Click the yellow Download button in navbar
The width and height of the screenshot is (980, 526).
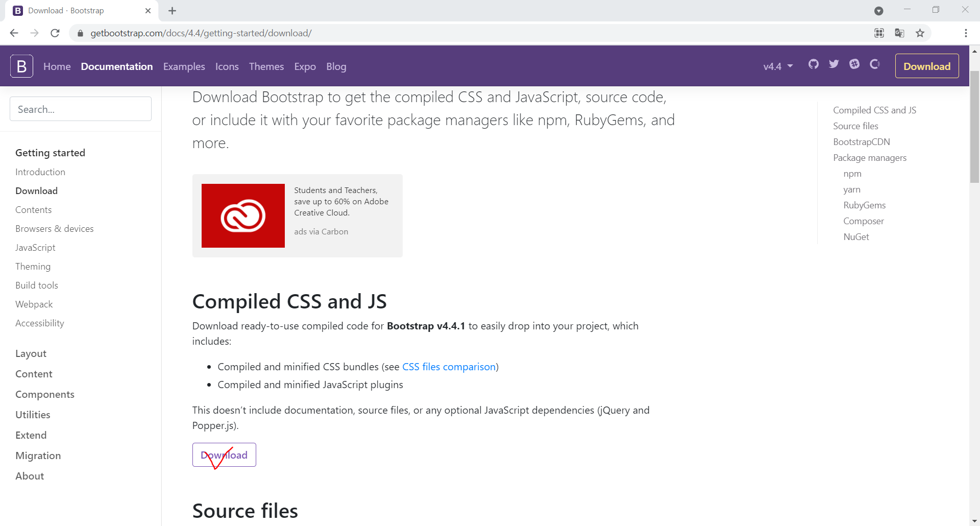pyautogui.click(x=927, y=66)
